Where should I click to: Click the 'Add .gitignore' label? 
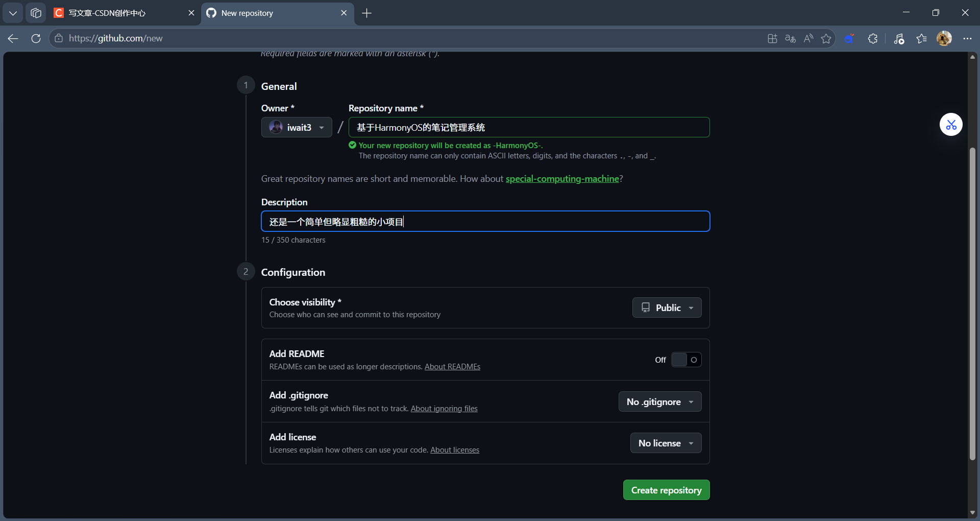299,395
